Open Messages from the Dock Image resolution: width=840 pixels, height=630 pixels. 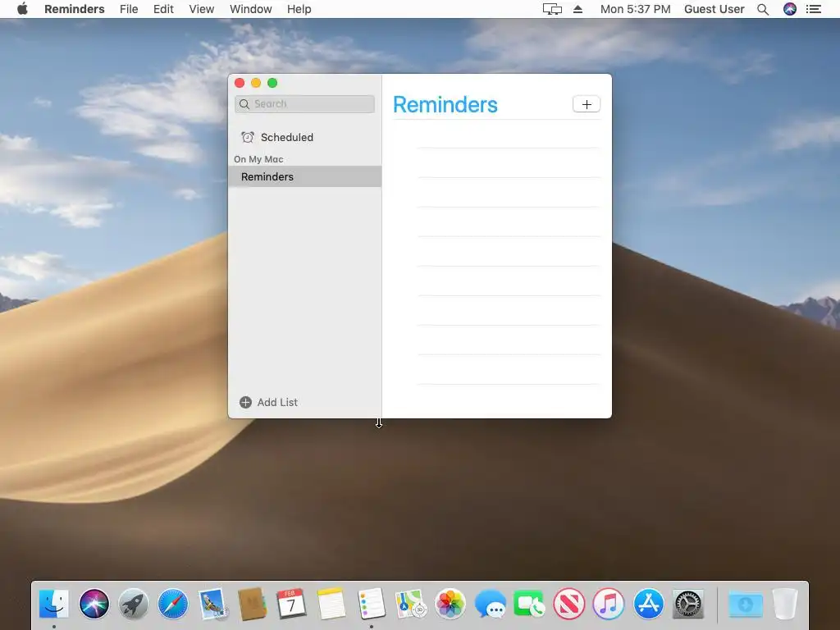click(x=490, y=604)
